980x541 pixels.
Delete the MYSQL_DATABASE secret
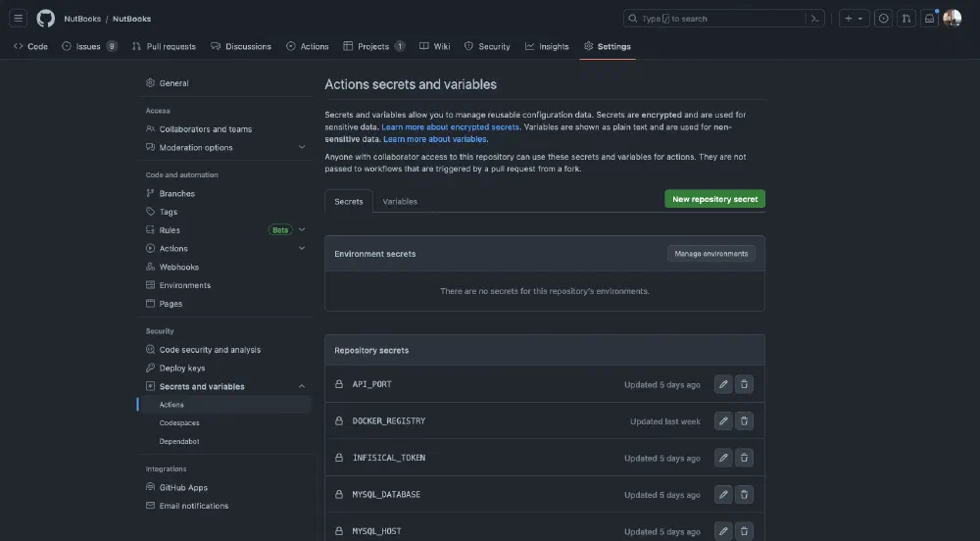click(x=744, y=495)
